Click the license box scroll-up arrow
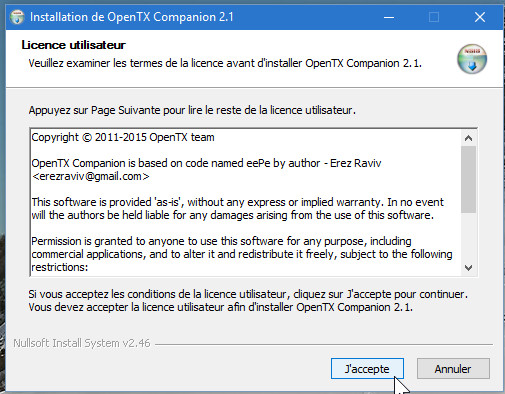This screenshot has width=505, height=394. pyautogui.click(x=468, y=138)
